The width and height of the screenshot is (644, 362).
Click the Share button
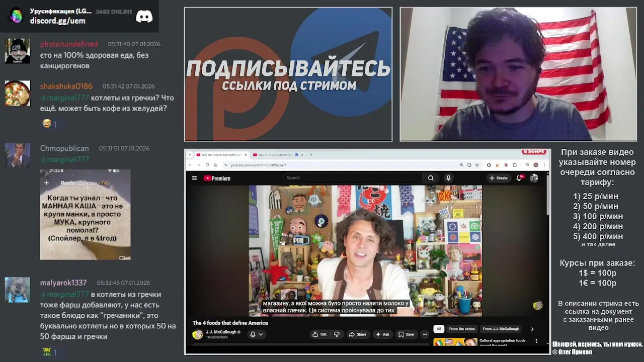358,334
